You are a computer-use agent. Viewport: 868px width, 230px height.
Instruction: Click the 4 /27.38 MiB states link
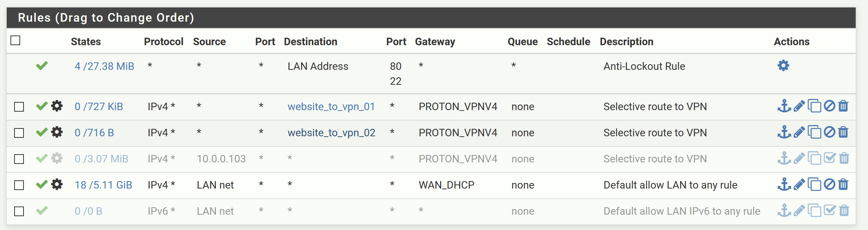[x=104, y=66]
